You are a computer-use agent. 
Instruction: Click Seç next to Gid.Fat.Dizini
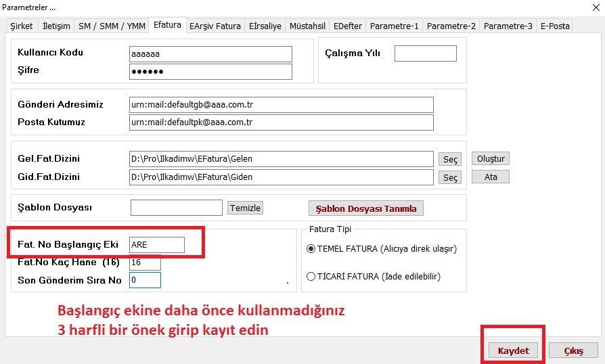pos(450,177)
